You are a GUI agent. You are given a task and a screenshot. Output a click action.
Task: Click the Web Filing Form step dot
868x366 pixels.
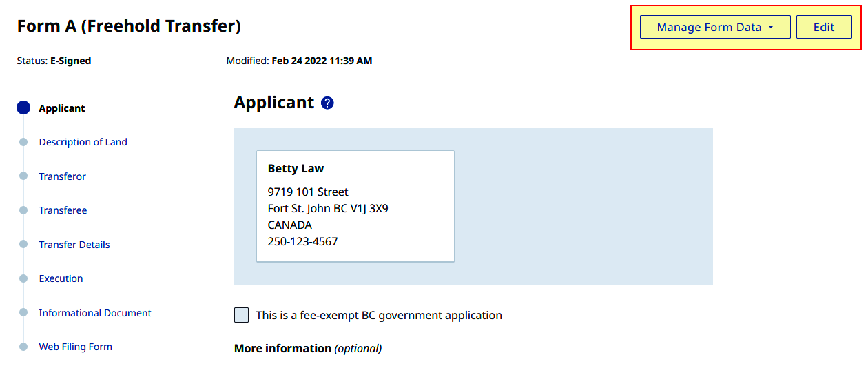click(23, 347)
